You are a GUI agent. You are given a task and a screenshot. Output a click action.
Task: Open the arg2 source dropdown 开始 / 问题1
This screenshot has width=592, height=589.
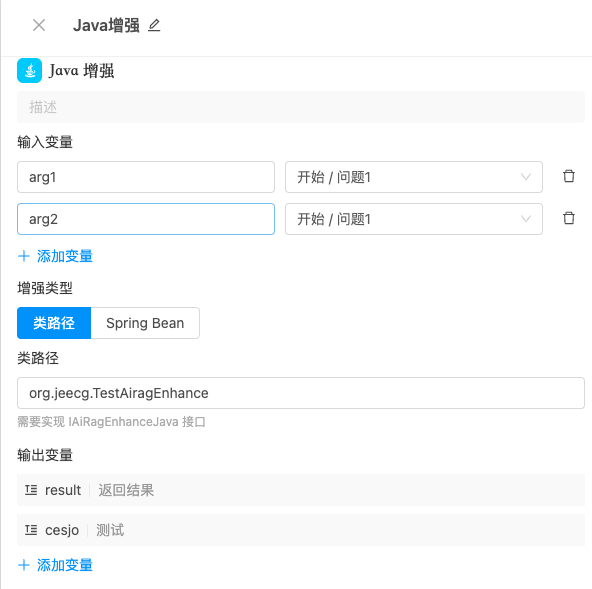tap(414, 219)
